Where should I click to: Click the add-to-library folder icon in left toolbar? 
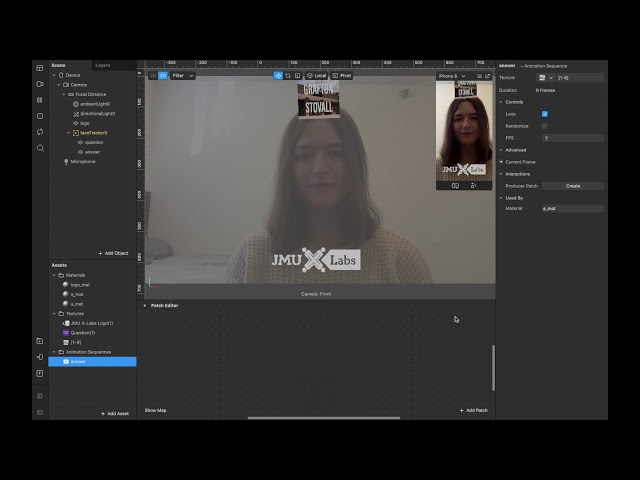click(x=40, y=341)
